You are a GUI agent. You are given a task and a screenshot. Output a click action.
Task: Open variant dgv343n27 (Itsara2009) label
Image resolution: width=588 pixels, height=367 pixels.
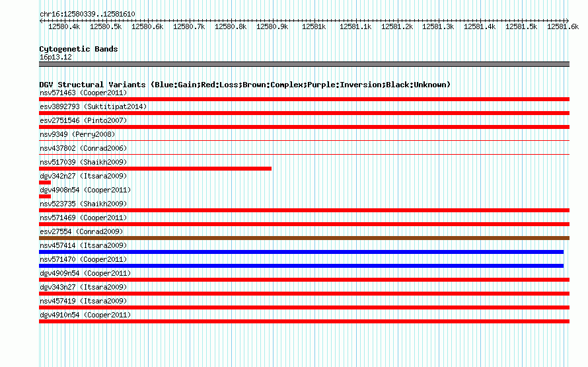[x=83, y=287]
